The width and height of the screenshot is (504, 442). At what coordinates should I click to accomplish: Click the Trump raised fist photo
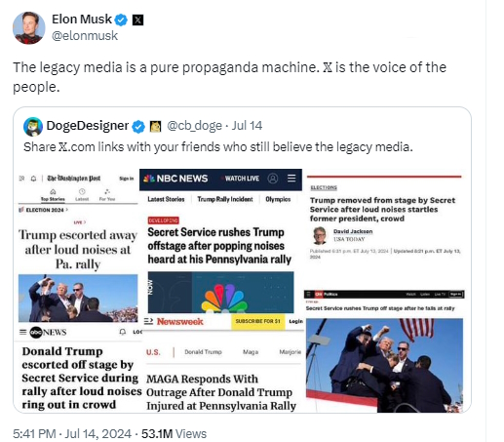coord(384,365)
